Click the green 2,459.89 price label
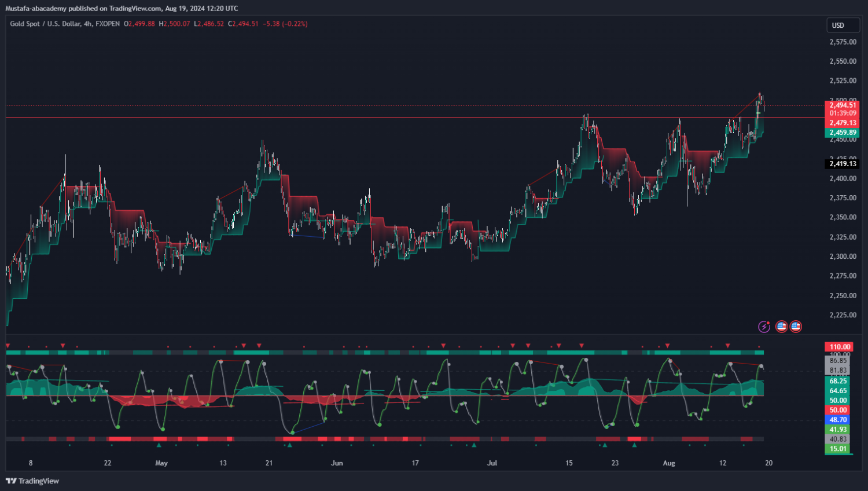The width and height of the screenshot is (868, 491). pos(842,133)
